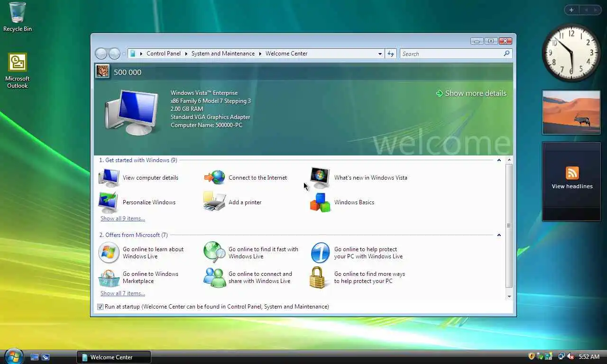Click the sidebar previous gadgets page arrow
Screen dimensions: 607x364
coord(586,10)
